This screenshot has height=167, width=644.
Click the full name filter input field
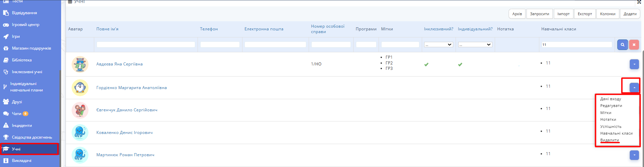point(146,45)
